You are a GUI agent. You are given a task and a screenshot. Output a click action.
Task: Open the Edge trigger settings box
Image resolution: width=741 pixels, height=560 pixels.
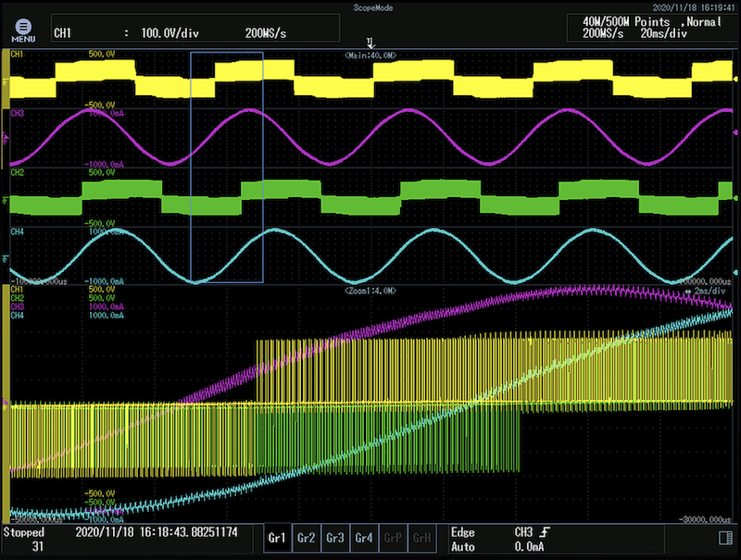coord(556,539)
